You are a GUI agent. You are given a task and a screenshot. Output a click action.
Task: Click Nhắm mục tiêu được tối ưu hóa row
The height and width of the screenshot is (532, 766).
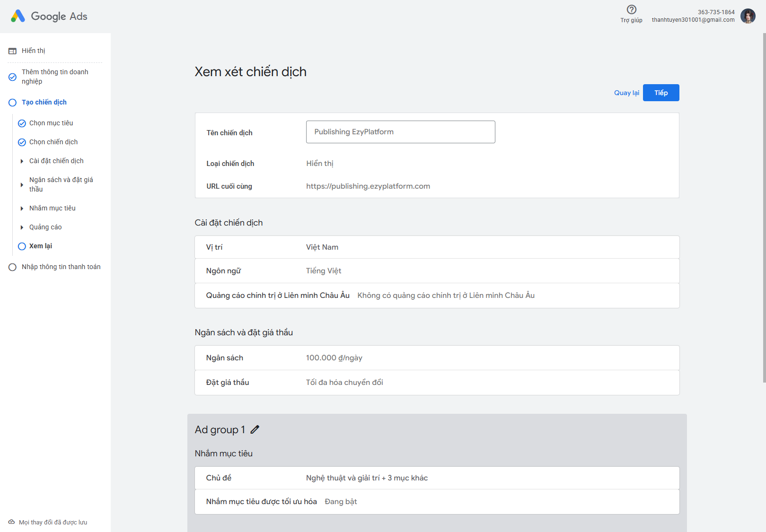437,502
